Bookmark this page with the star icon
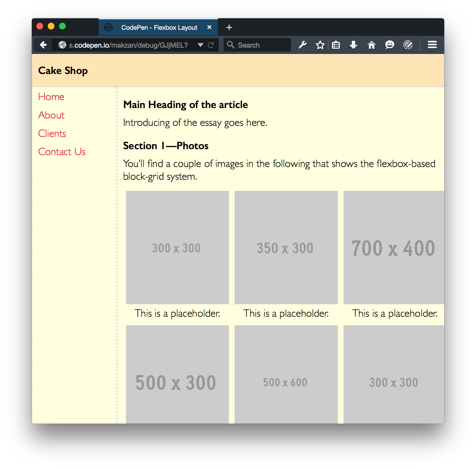This screenshot has height=469, width=476. [x=320, y=45]
